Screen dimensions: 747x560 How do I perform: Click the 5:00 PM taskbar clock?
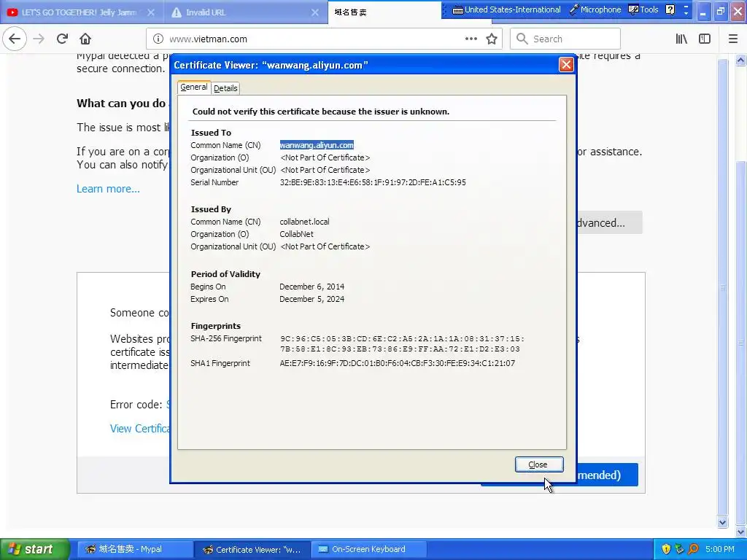[719, 549]
